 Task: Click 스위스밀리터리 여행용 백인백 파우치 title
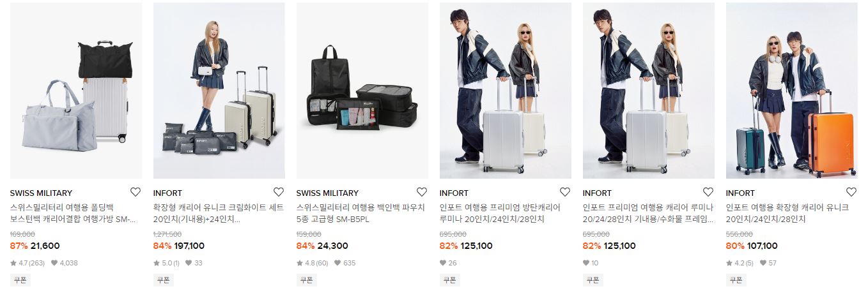click(360, 214)
